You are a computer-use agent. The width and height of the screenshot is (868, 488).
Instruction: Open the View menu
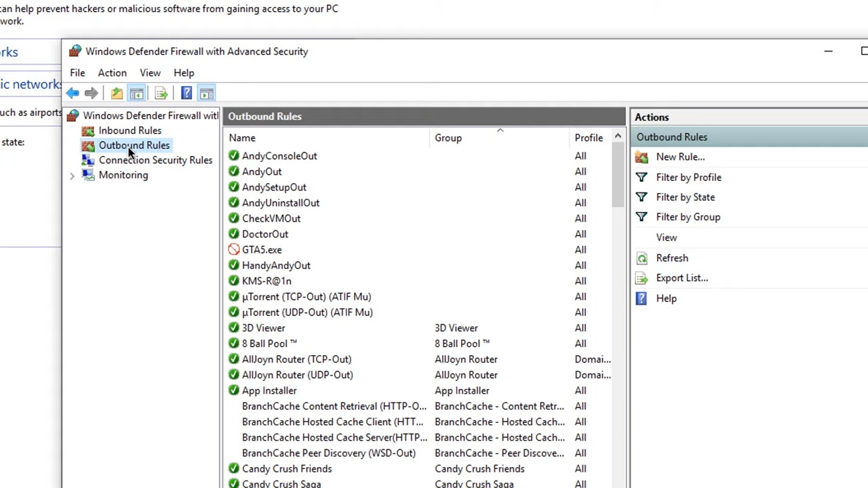151,73
